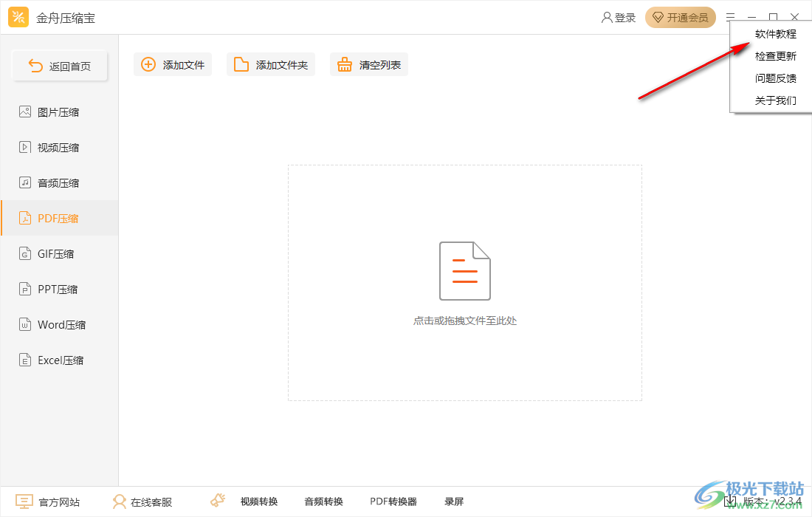This screenshot has width=812, height=517.
Task: Click the 登录 login text
Action: [x=625, y=18]
